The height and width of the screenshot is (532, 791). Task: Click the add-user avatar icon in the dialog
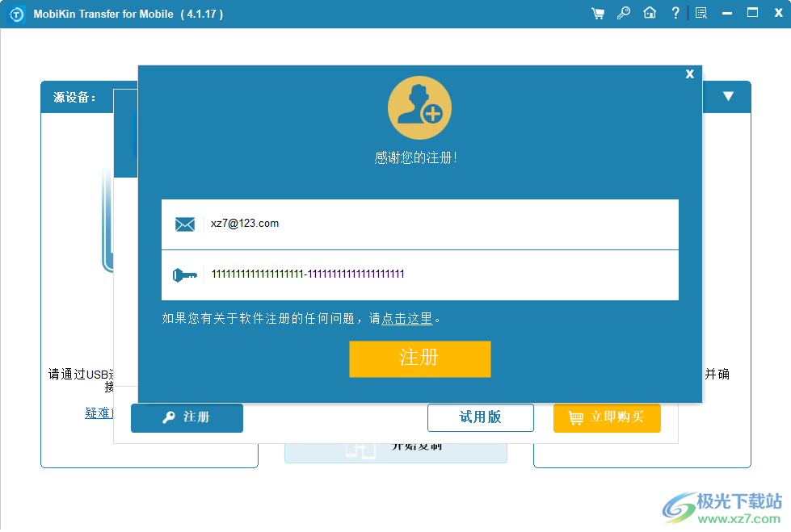[x=419, y=107]
